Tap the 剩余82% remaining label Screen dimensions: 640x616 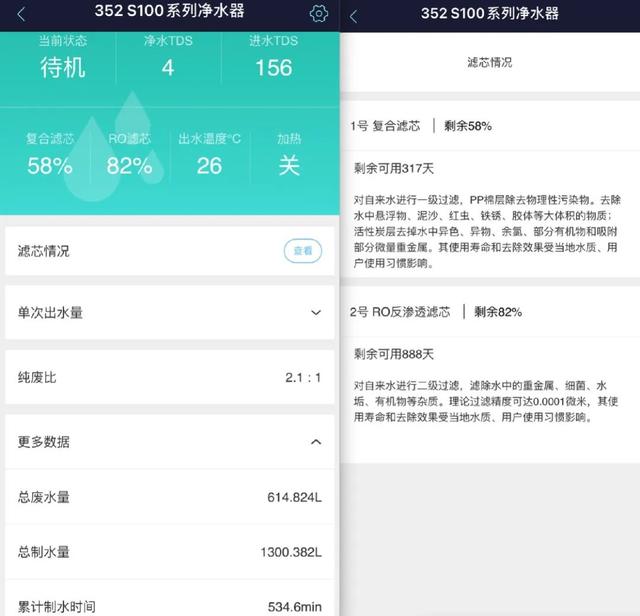coord(498,312)
